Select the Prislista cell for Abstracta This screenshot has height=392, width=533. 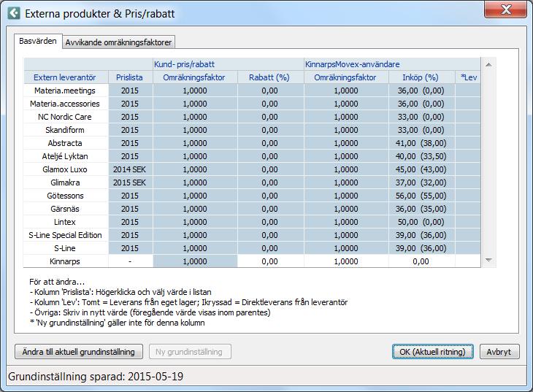tap(131, 143)
